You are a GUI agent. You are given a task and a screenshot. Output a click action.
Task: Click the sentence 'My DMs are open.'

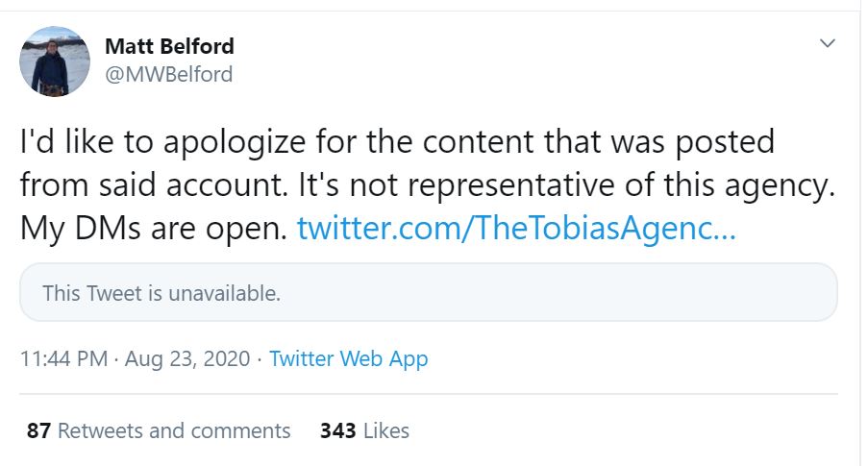[154, 229]
